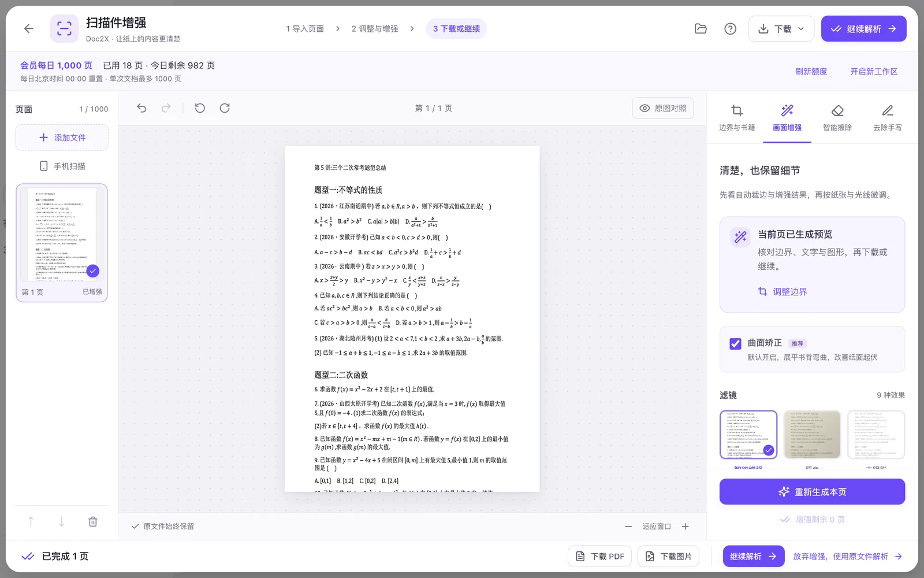Click 刷新额度 link
924x578 pixels.
[811, 72]
